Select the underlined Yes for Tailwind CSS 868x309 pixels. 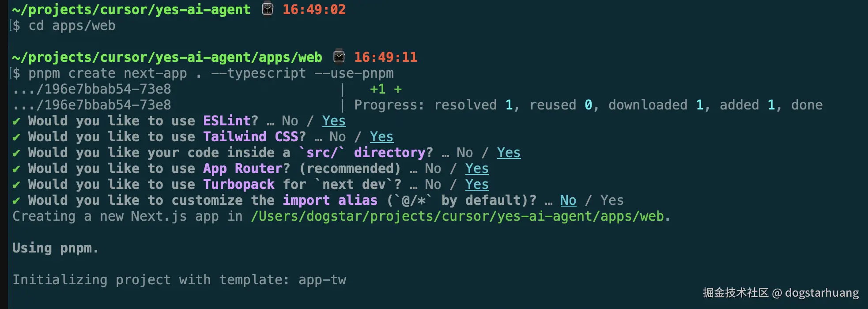(x=381, y=137)
